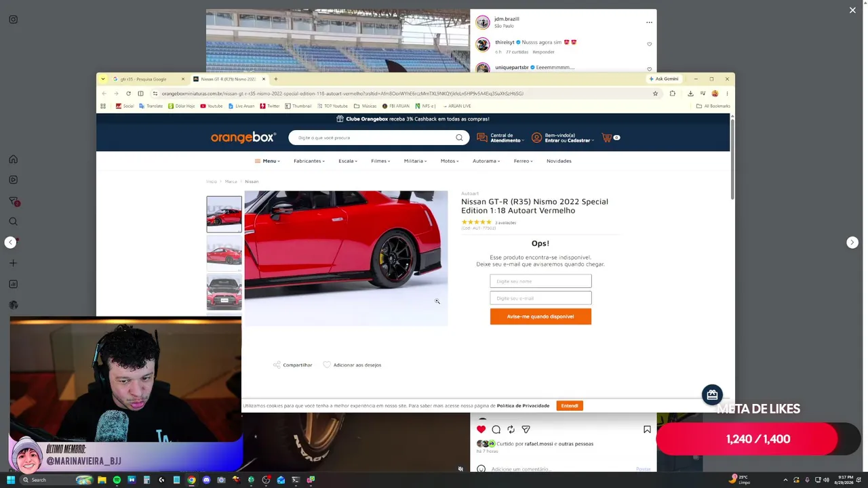Expand the Motos dropdown
This screenshot has width=868, height=488.
(450, 161)
